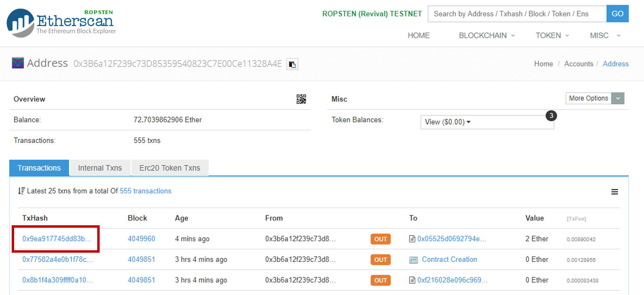Viewport: 644px width, 295px height.
Task: Expand the TOKEN menu
Action: click(x=552, y=35)
